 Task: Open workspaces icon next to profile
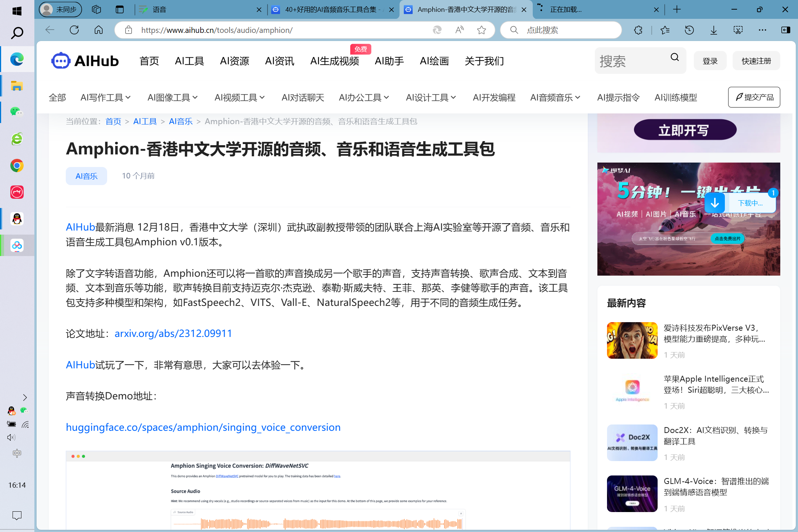tap(96, 10)
